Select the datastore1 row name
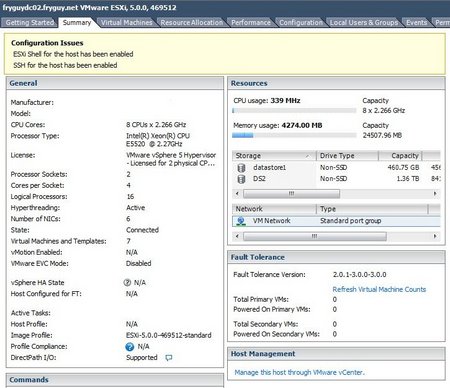Viewport: 450px width, 388px height. tap(269, 168)
